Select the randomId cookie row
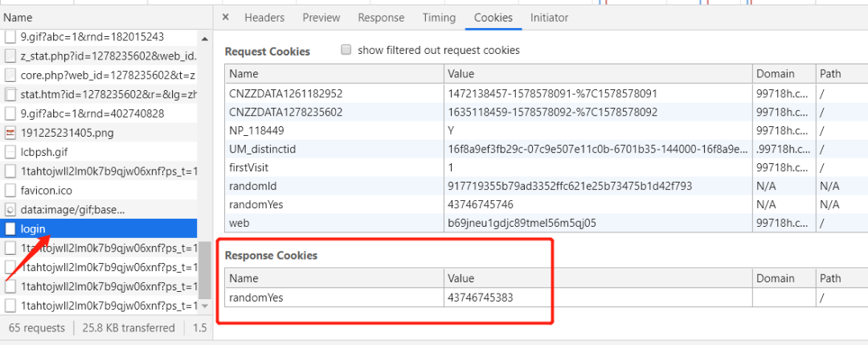This screenshot has width=868, height=345. point(334,186)
